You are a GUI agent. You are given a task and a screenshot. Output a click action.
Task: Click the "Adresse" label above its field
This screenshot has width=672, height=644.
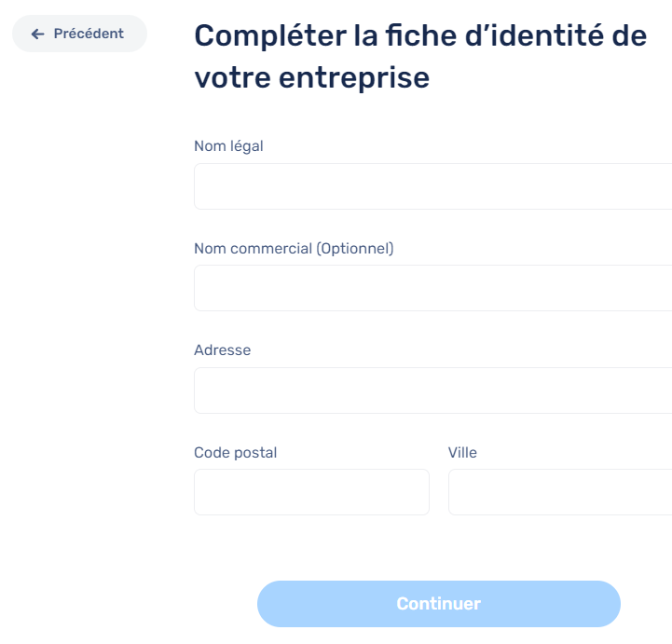(222, 350)
